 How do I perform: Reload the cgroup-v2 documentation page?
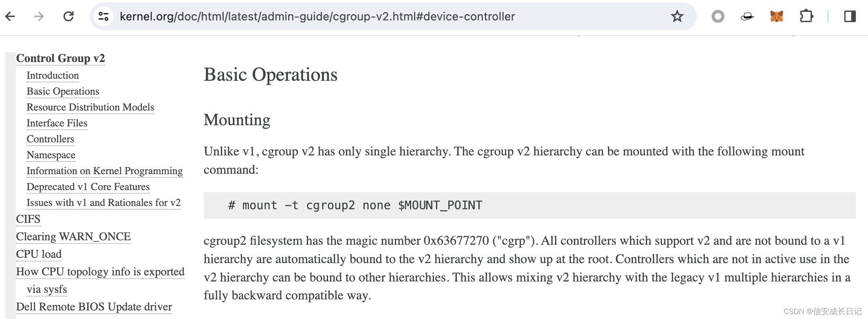pos(68,16)
